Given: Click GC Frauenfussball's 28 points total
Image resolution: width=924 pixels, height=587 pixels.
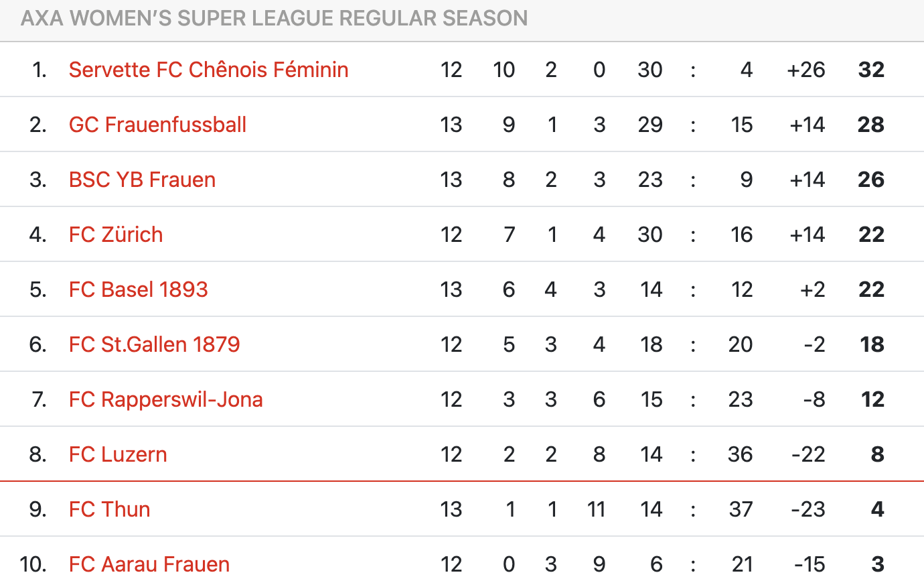Looking at the screenshot, I should [870, 125].
